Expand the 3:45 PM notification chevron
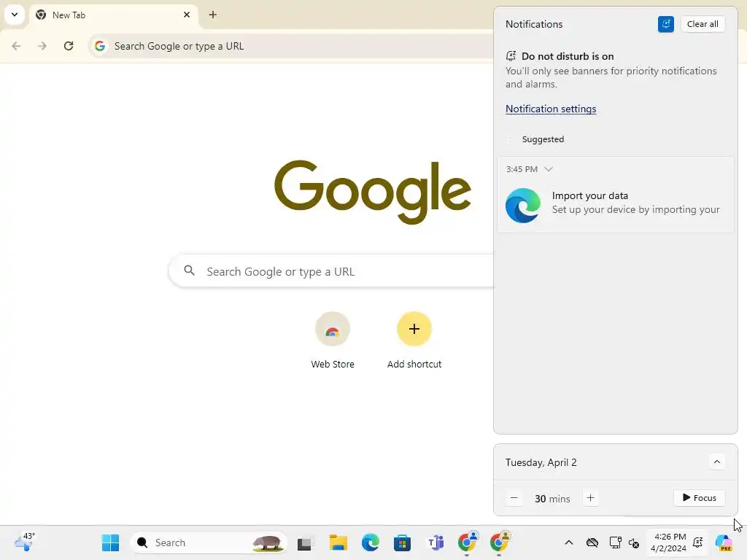The width and height of the screenshot is (747, 560). [x=549, y=169]
